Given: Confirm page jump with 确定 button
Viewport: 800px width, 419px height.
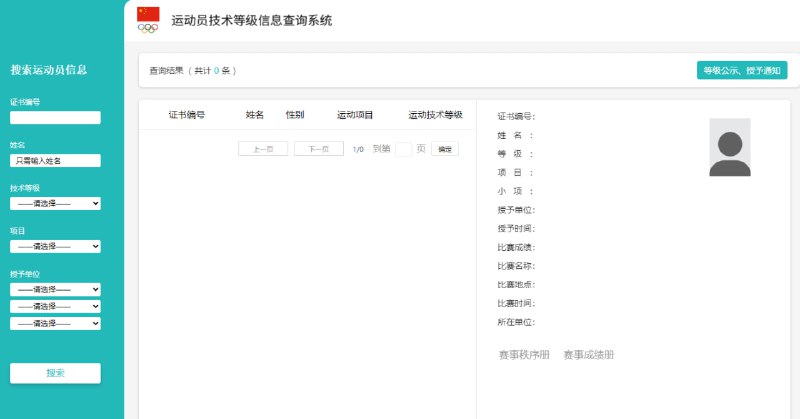Looking at the screenshot, I should (x=445, y=149).
